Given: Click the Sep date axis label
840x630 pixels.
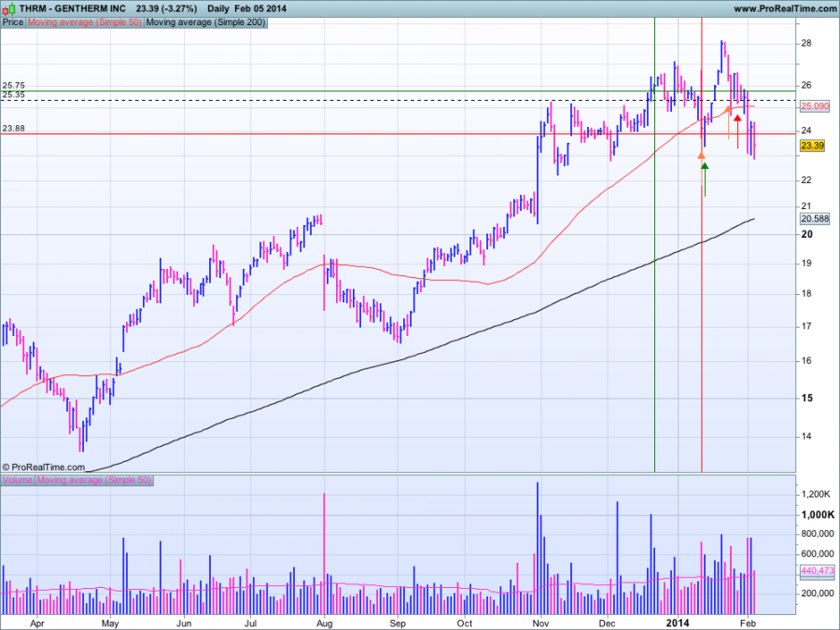Looking at the screenshot, I should (398, 623).
